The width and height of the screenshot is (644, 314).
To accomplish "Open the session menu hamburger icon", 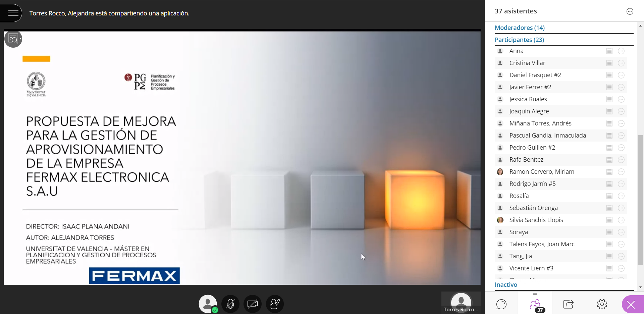I will 13,13.
